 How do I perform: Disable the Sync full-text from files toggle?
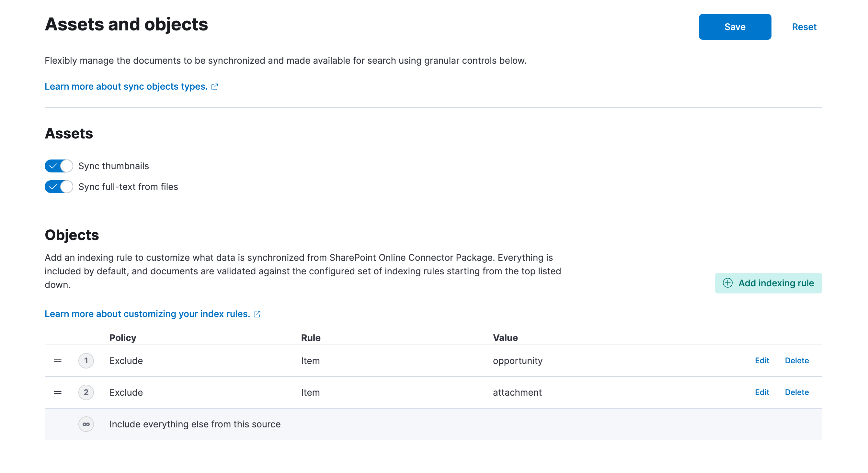59,186
